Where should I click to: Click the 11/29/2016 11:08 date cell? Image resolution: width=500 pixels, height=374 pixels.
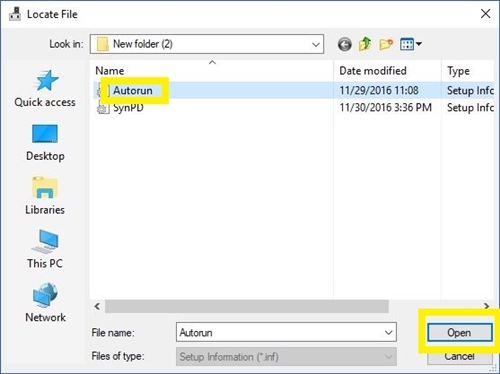point(379,90)
